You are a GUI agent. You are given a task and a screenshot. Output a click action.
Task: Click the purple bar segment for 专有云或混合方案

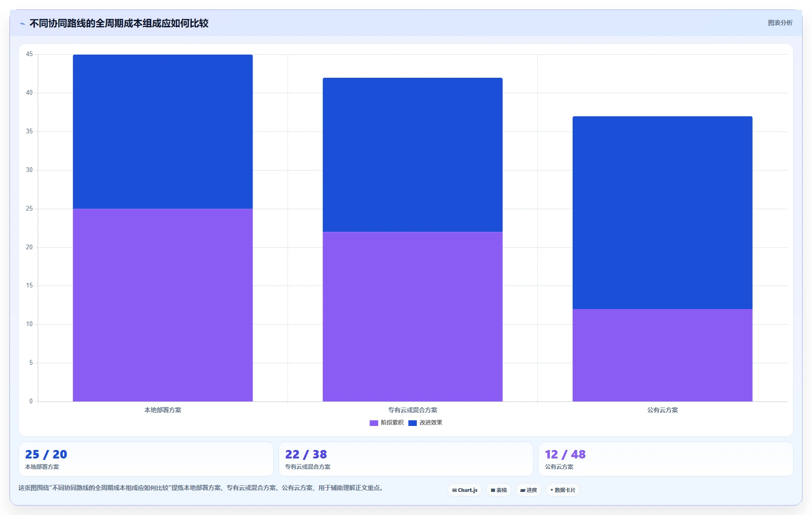[x=412, y=317]
